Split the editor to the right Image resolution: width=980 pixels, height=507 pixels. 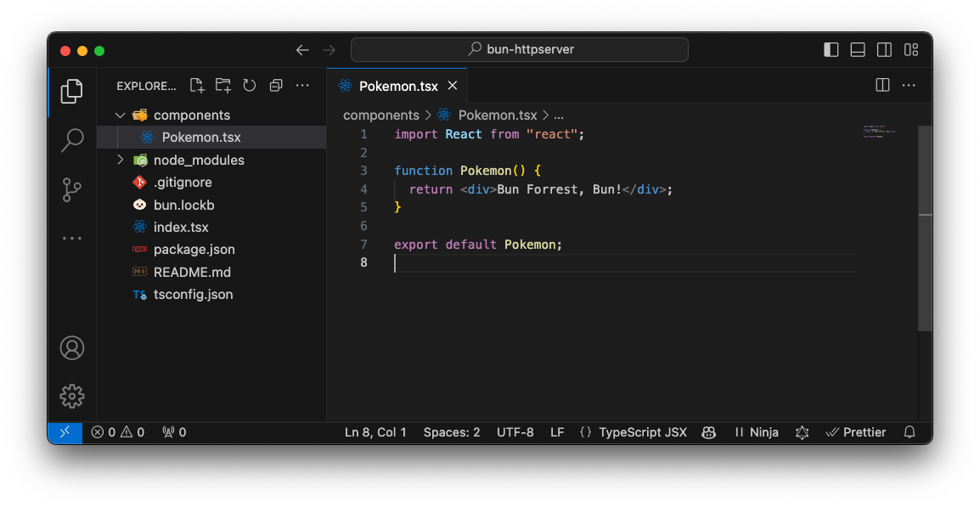(x=882, y=85)
